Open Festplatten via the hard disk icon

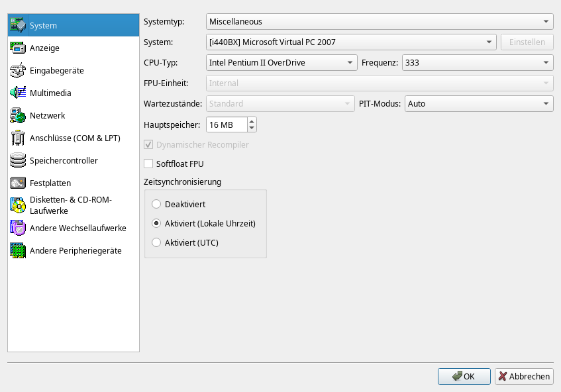coord(18,183)
